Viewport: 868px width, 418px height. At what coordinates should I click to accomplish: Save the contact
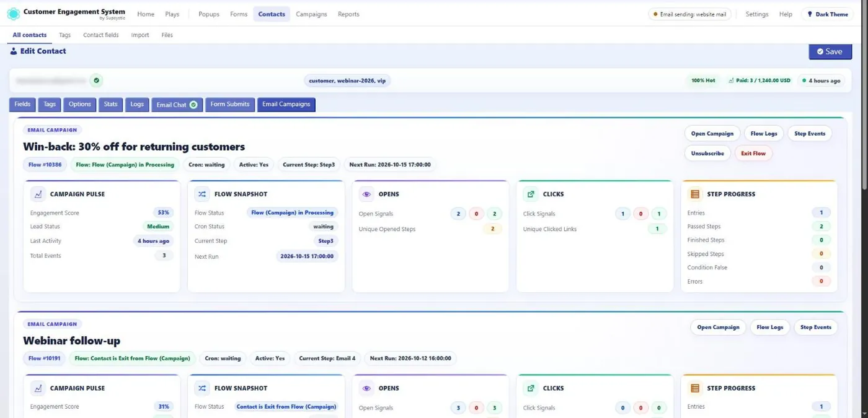coord(830,52)
